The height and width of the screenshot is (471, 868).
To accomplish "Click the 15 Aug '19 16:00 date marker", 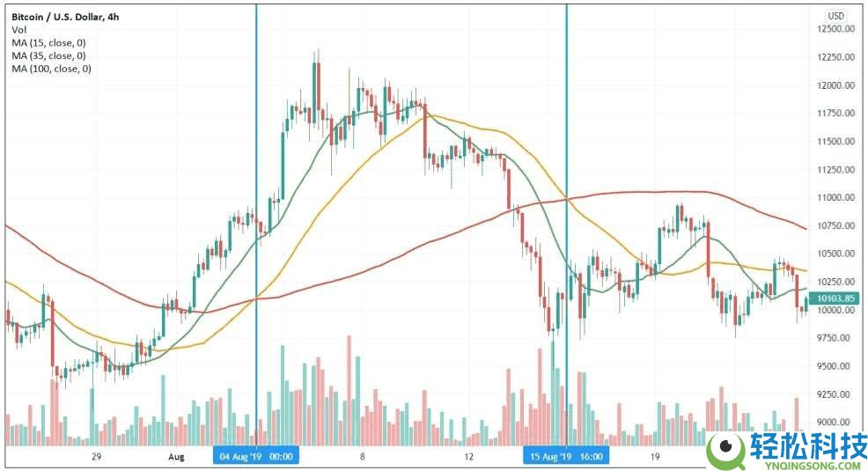I will click(x=565, y=456).
